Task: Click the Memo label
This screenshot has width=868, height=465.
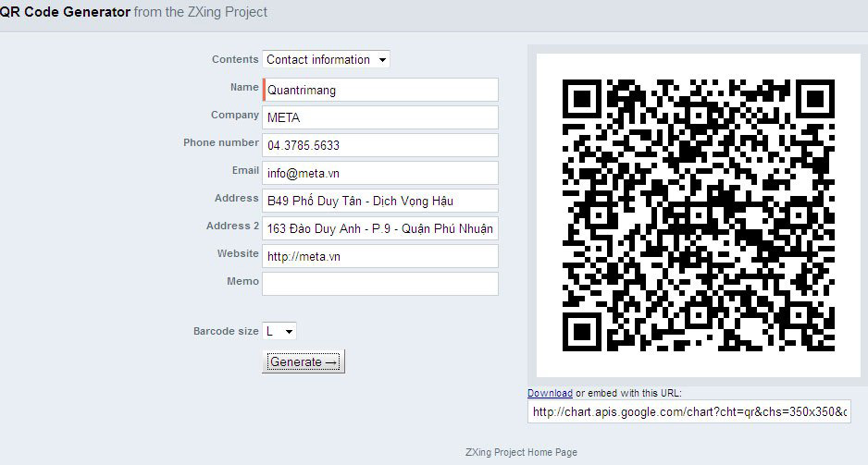Action: [242, 281]
